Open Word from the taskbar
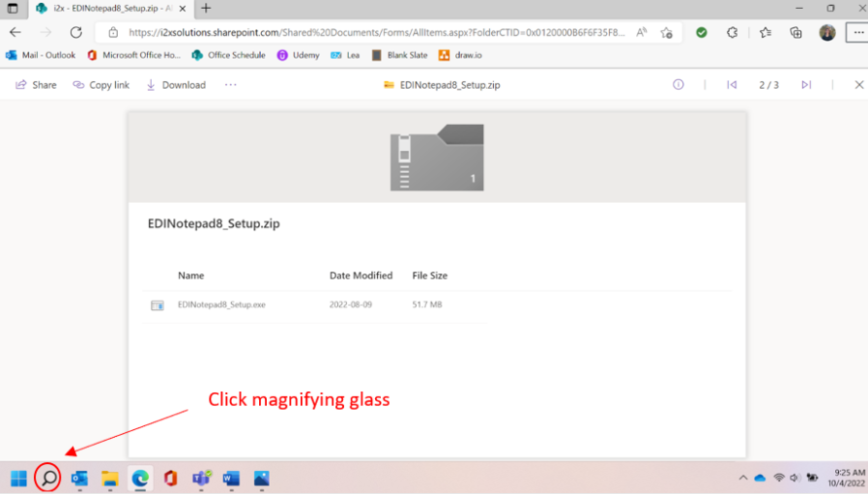This screenshot has height=494, width=868. pyautogui.click(x=231, y=478)
